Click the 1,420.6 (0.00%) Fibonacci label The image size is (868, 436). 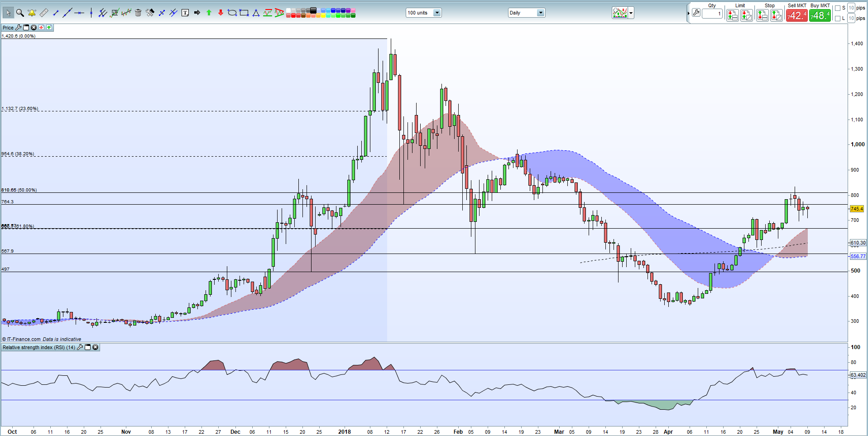coord(19,36)
